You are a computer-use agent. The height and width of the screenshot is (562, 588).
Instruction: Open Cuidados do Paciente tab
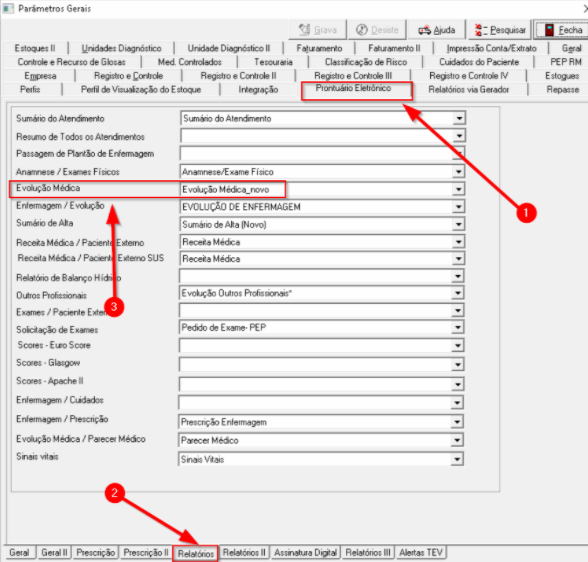pos(479,62)
